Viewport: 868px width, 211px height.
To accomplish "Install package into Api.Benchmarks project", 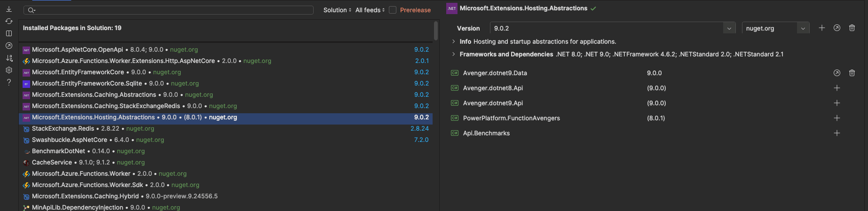I will pos(837,133).
